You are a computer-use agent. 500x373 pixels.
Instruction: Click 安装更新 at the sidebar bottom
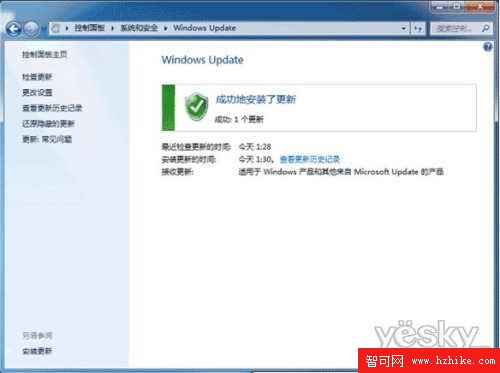click(37, 351)
